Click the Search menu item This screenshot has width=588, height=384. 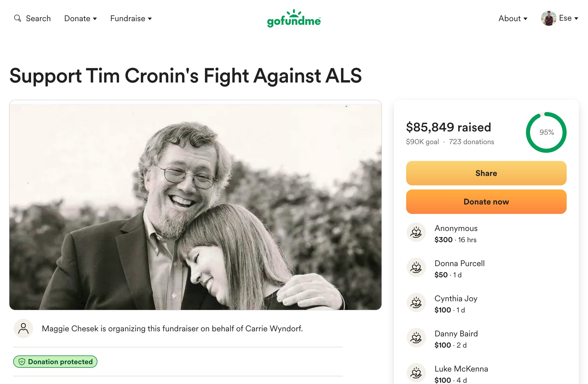coord(38,19)
